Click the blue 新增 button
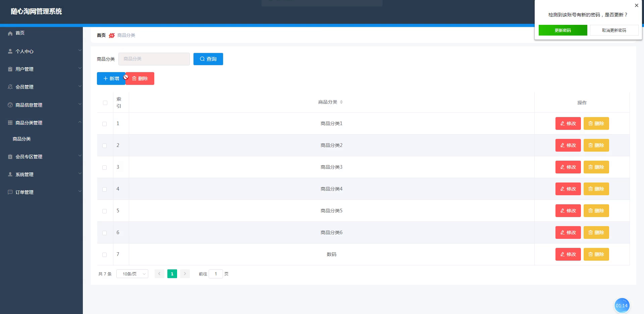The height and width of the screenshot is (314, 644). [x=111, y=78]
